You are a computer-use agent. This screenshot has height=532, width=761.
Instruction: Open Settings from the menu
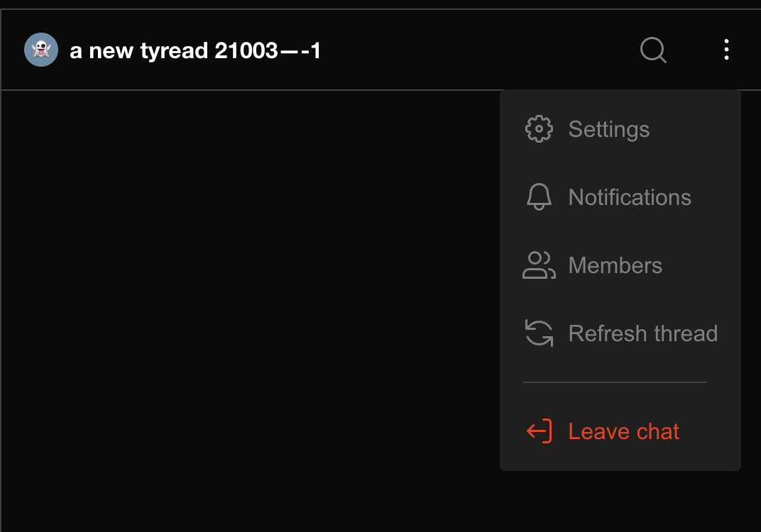click(x=608, y=129)
